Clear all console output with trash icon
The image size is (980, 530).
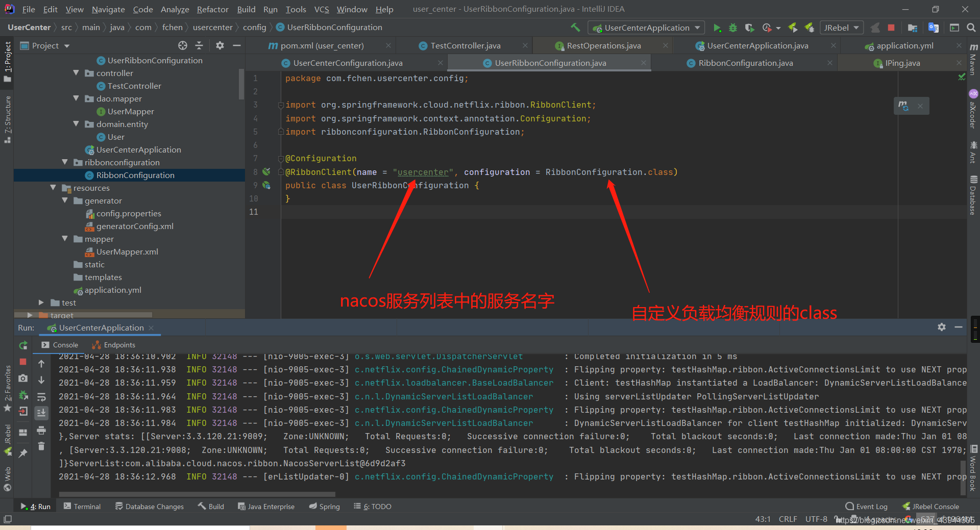41,446
